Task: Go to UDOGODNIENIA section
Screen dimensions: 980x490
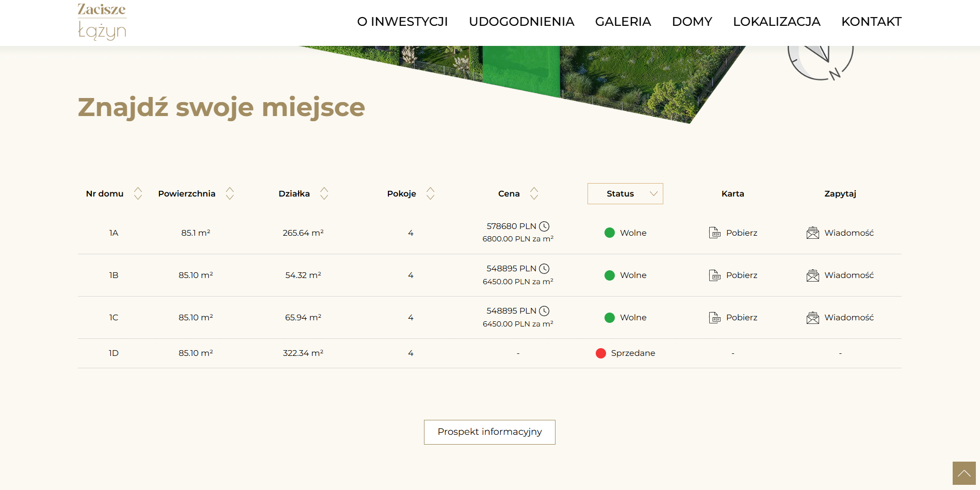Action: point(521,22)
